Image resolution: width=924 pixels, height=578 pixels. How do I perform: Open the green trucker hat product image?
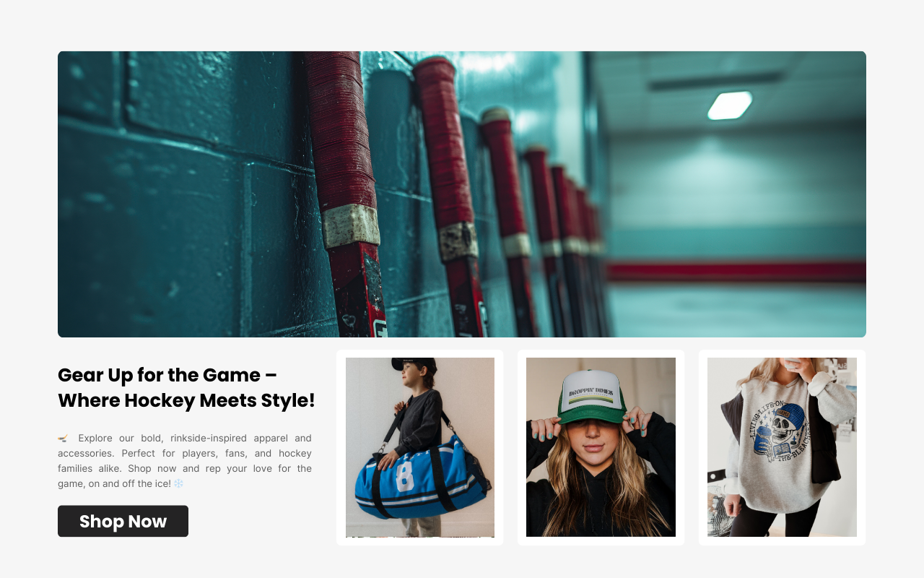(x=601, y=447)
